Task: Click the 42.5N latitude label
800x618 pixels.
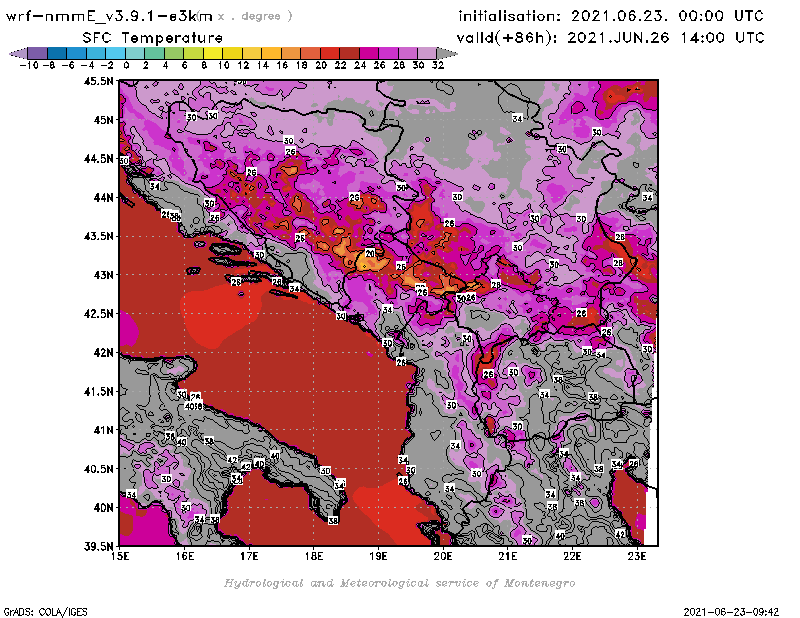Action: [x=98, y=313]
